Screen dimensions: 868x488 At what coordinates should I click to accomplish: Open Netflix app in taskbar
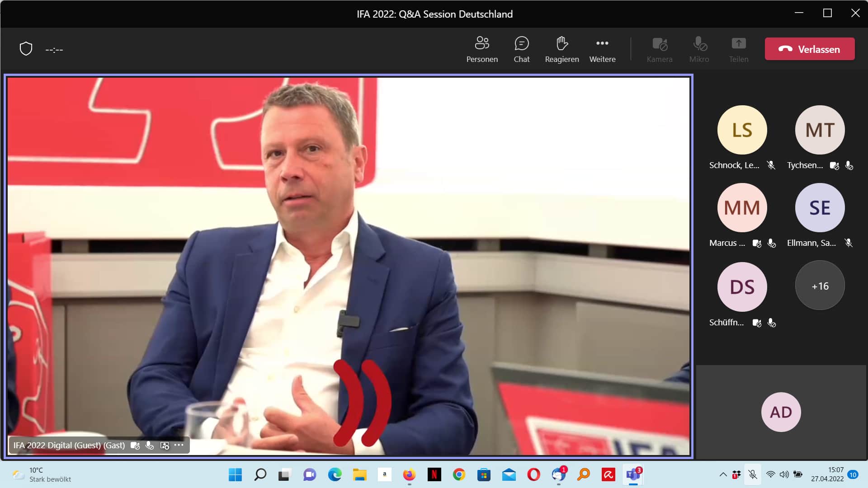pyautogui.click(x=434, y=474)
